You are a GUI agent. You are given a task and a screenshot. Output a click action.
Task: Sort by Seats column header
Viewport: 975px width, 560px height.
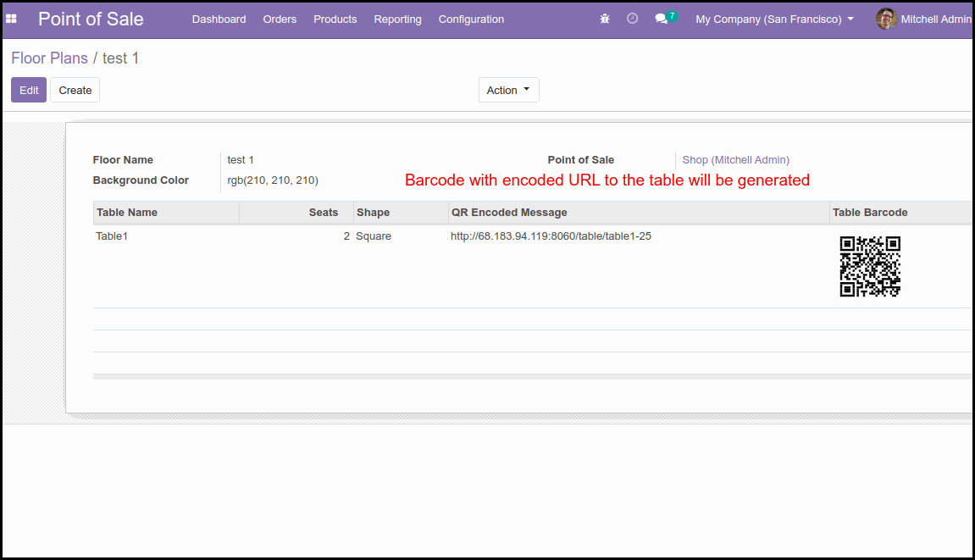coord(296,212)
